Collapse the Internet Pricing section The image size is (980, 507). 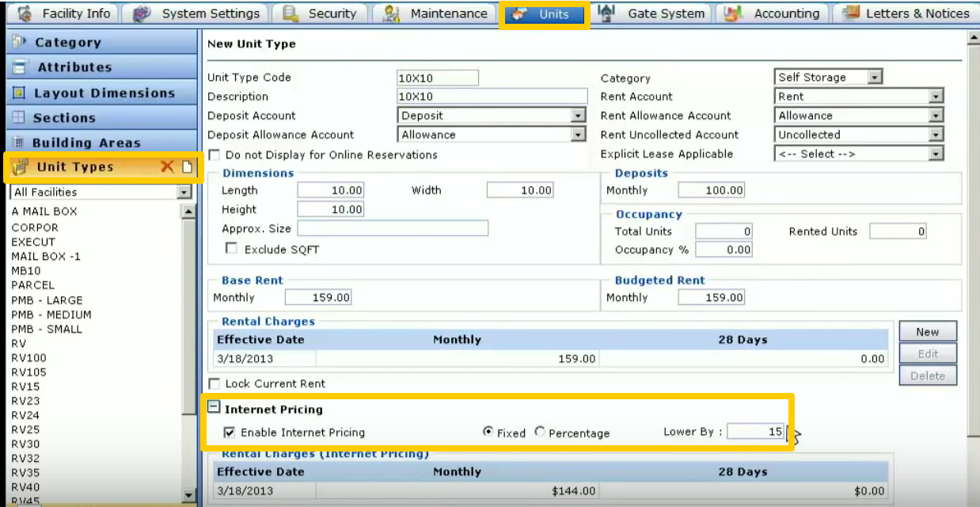pos(213,406)
